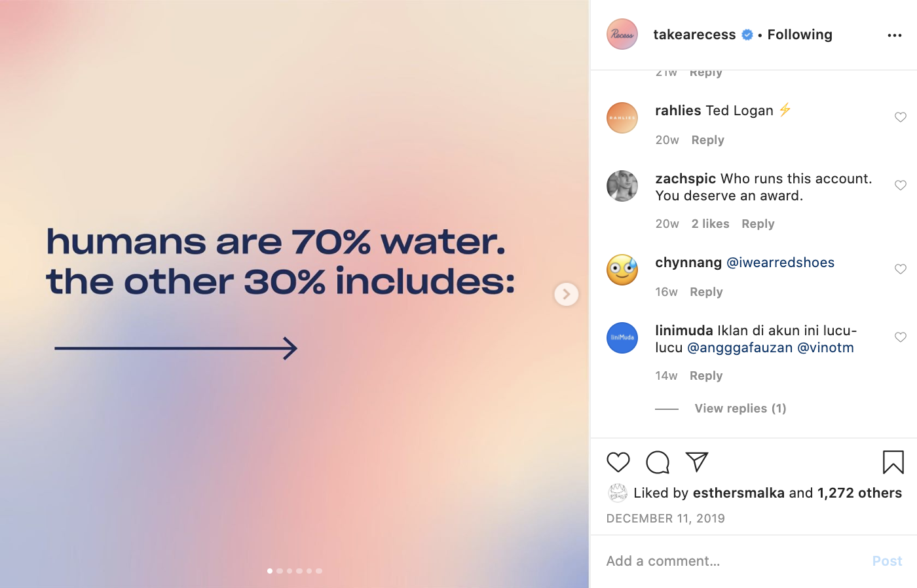Screen dimensions: 917x588
Task: Like the comment by linimuda
Action: (x=901, y=337)
